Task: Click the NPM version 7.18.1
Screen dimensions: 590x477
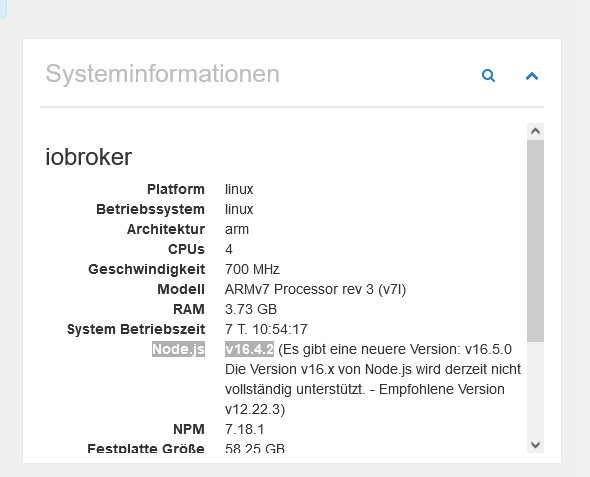Action: pyautogui.click(x=245, y=429)
